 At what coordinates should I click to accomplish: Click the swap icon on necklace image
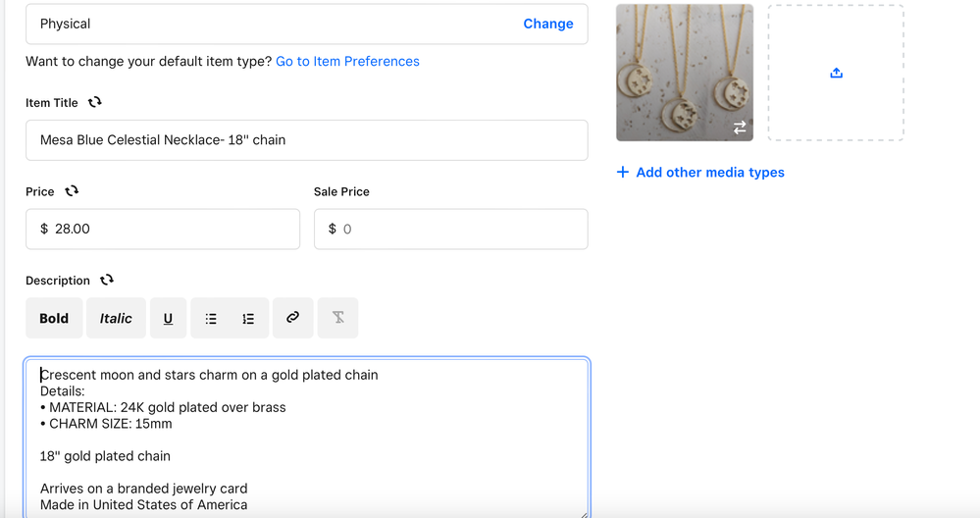pyautogui.click(x=740, y=128)
